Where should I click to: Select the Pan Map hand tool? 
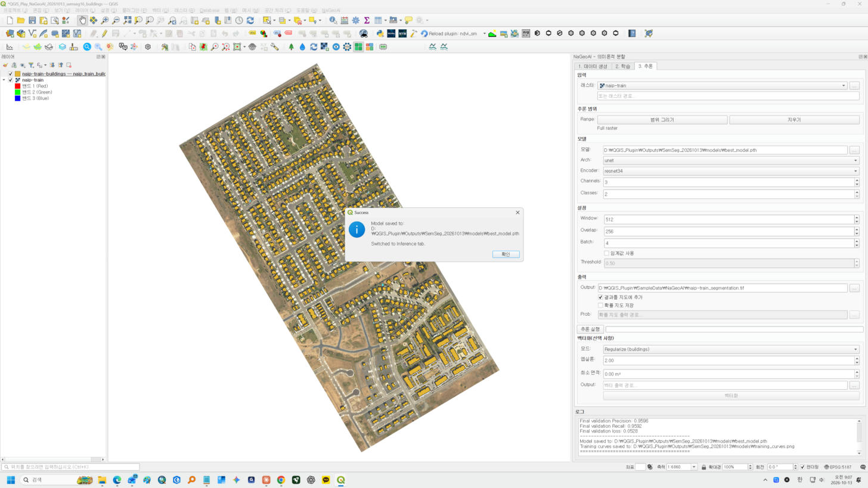82,20
